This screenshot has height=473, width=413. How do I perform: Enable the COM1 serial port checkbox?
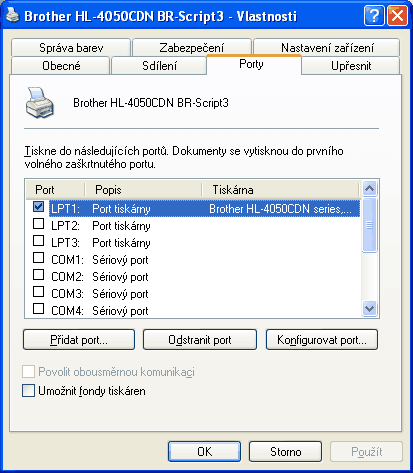click(x=38, y=258)
